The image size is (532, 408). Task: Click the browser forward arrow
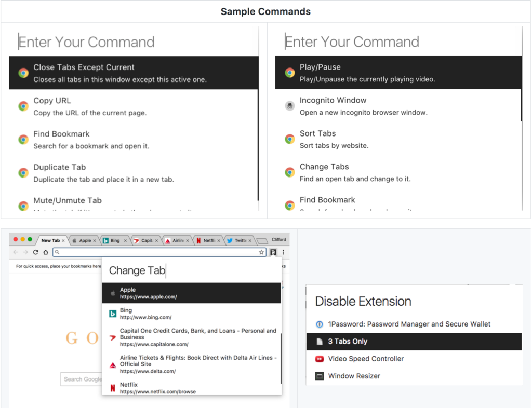[25, 252]
